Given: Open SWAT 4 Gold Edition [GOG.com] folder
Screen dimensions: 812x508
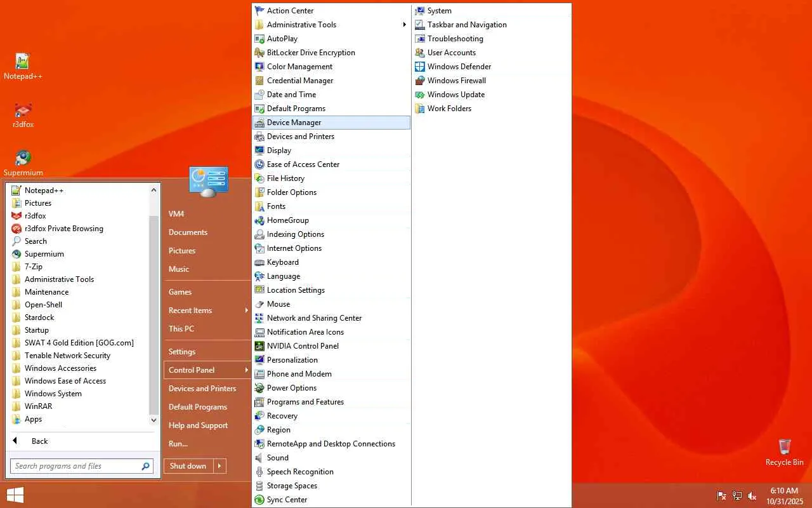Looking at the screenshot, I should 80,343.
